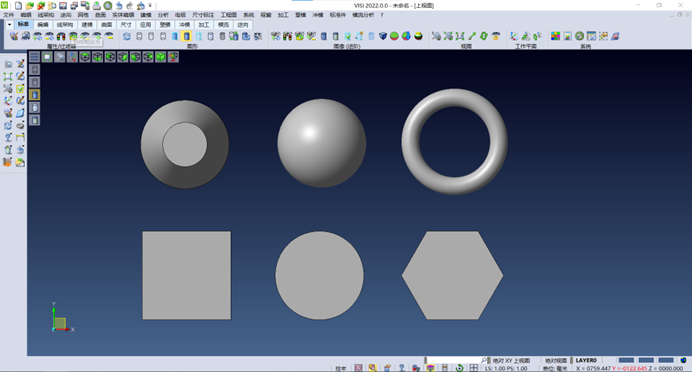Click the yellow-green-black sphere icon

[418, 36]
